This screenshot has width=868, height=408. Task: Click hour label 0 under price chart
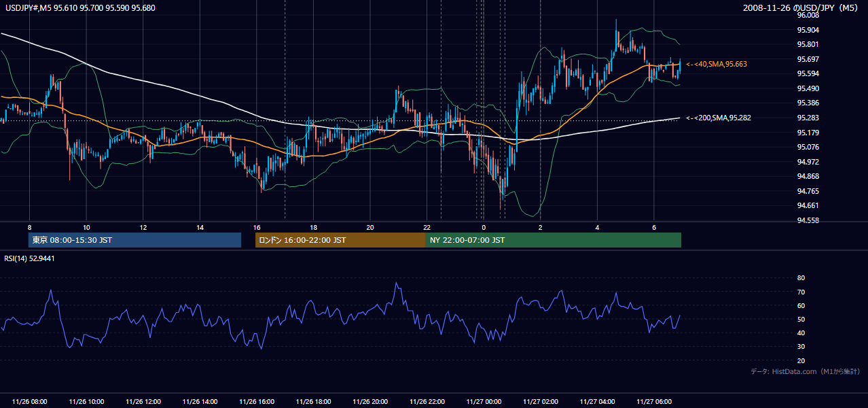pos(484,227)
